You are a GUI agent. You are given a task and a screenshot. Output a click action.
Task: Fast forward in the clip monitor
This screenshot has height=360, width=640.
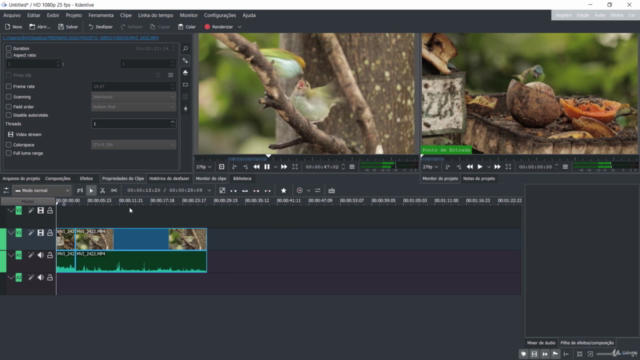click(284, 167)
